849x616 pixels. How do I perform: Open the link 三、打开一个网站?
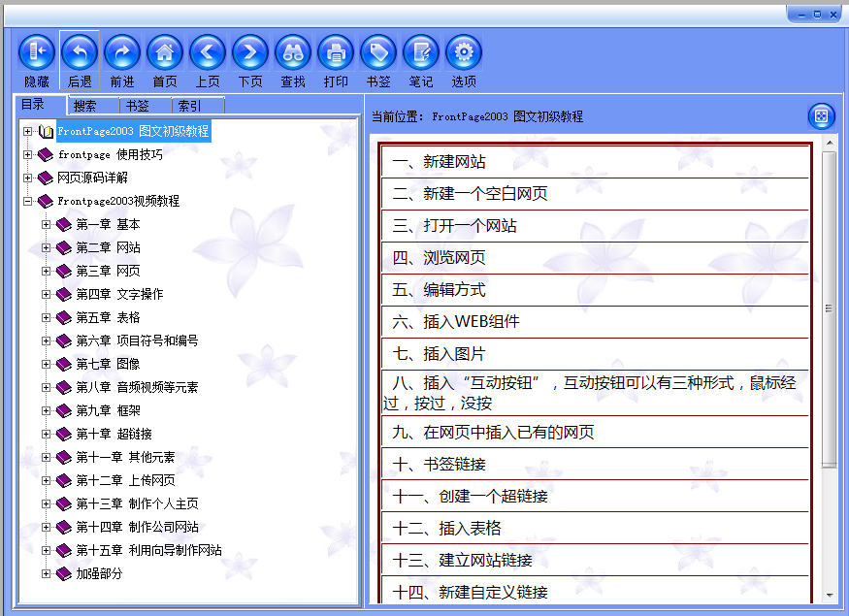pyautogui.click(x=454, y=226)
